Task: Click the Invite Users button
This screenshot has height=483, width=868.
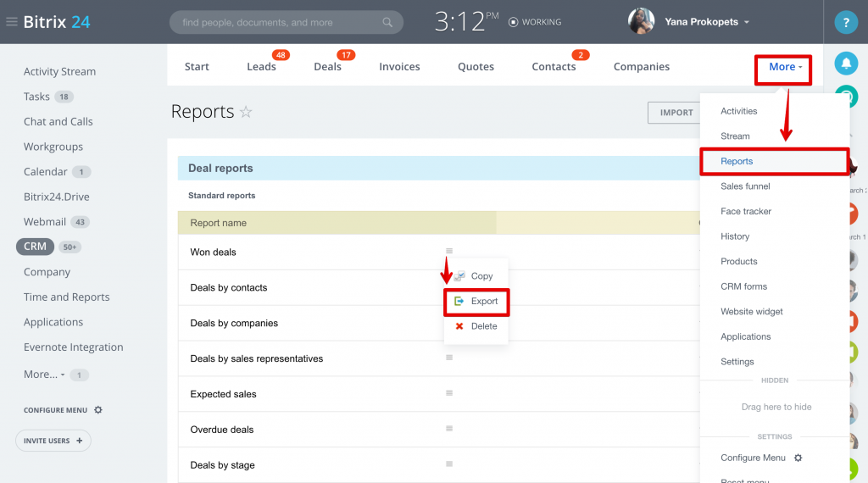Action: pos(53,441)
